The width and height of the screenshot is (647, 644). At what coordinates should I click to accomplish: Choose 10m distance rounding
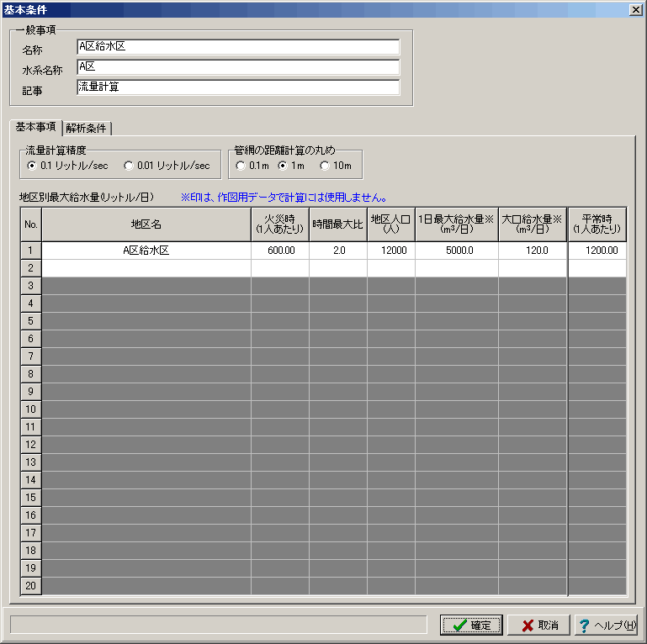pyautogui.click(x=336, y=166)
